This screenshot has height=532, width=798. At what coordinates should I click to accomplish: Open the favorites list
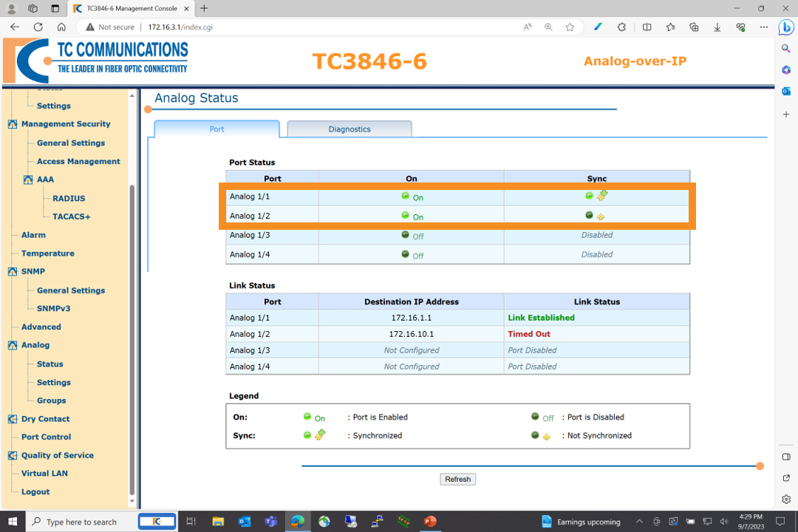coord(670,27)
